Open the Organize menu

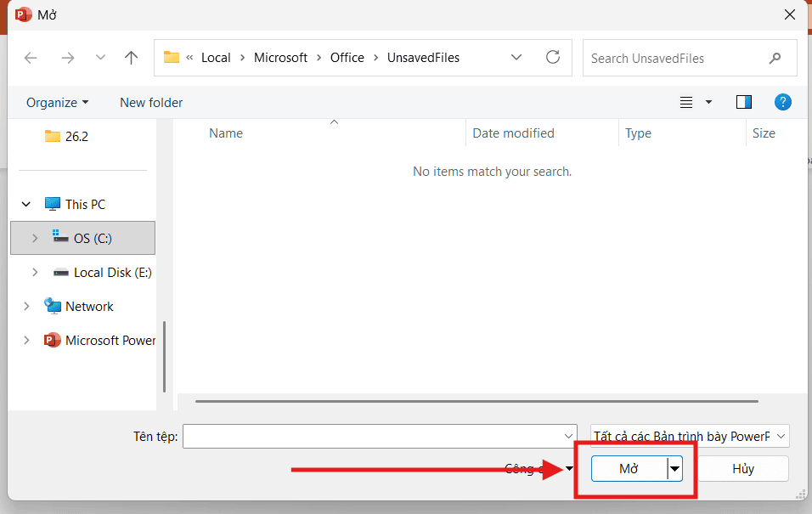point(57,102)
